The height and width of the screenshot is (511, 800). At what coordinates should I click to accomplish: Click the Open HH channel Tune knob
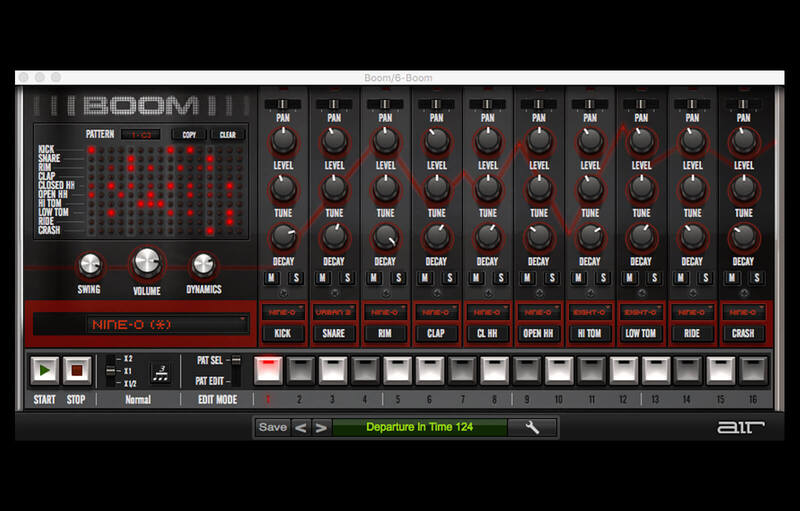coord(539,189)
